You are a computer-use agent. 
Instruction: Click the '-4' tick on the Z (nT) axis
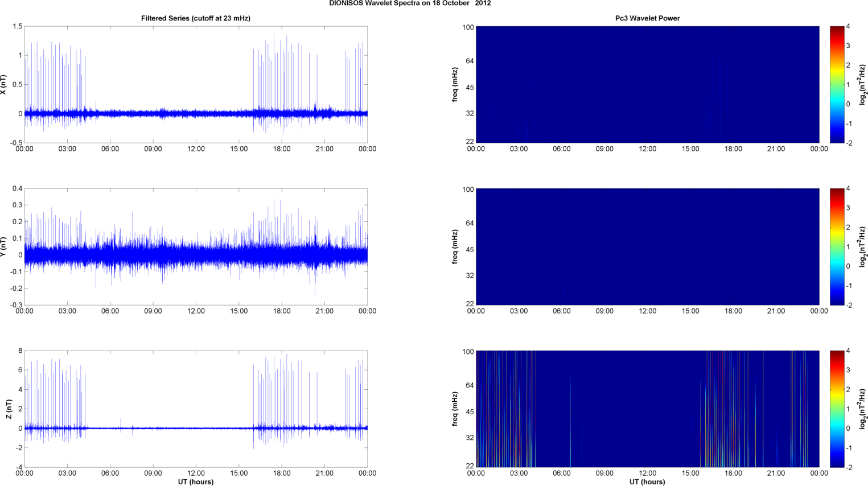click(x=18, y=467)
